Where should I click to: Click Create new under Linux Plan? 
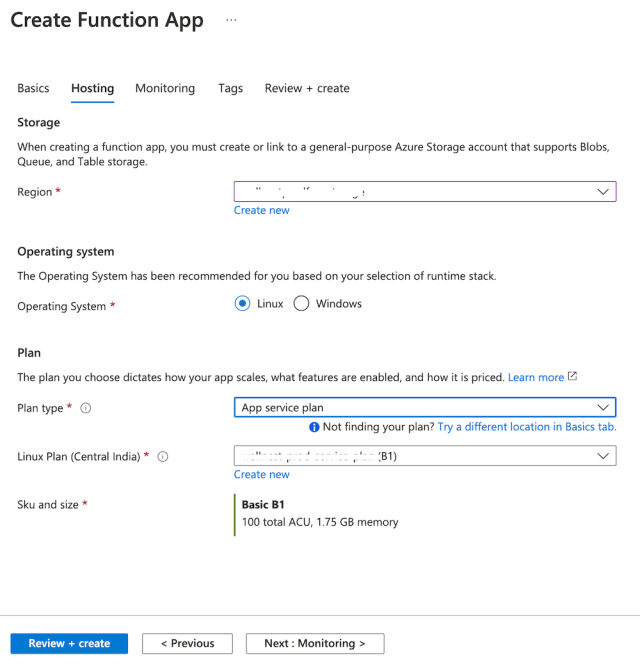tap(262, 474)
